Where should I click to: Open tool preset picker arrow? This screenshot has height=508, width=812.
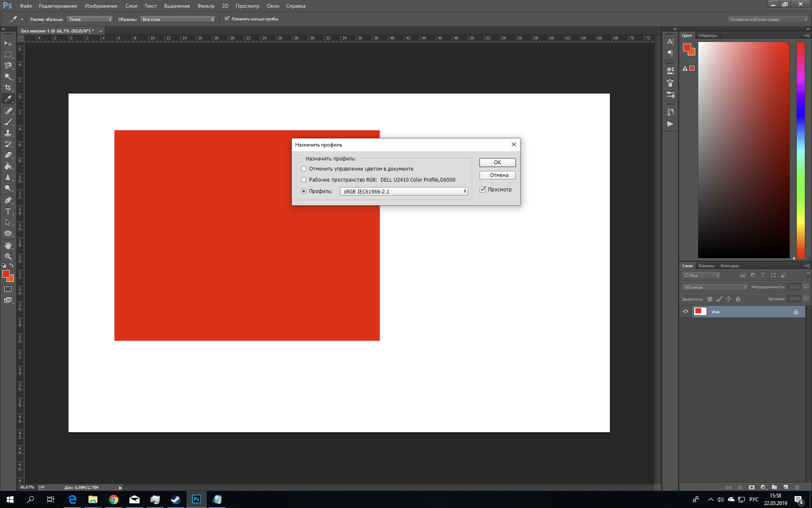[22, 19]
